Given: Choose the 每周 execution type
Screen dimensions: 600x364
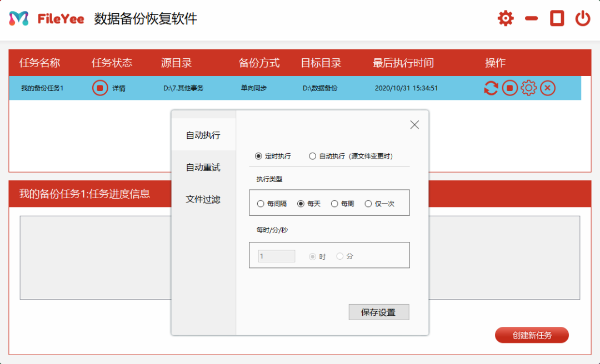Looking at the screenshot, I should pos(334,204).
